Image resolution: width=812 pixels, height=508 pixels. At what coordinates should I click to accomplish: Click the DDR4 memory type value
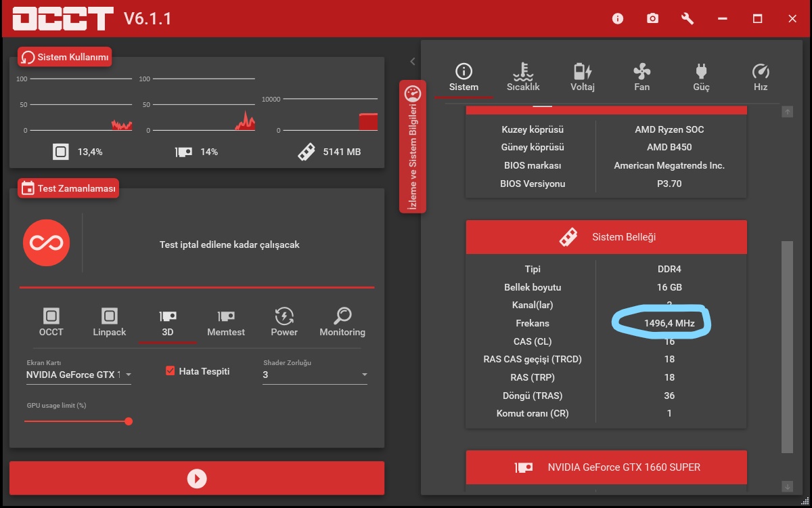tap(669, 269)
